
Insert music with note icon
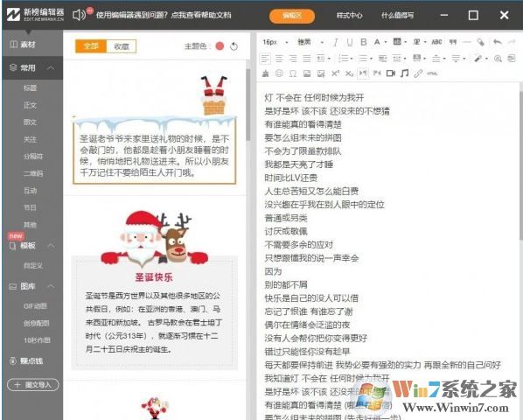405,73
